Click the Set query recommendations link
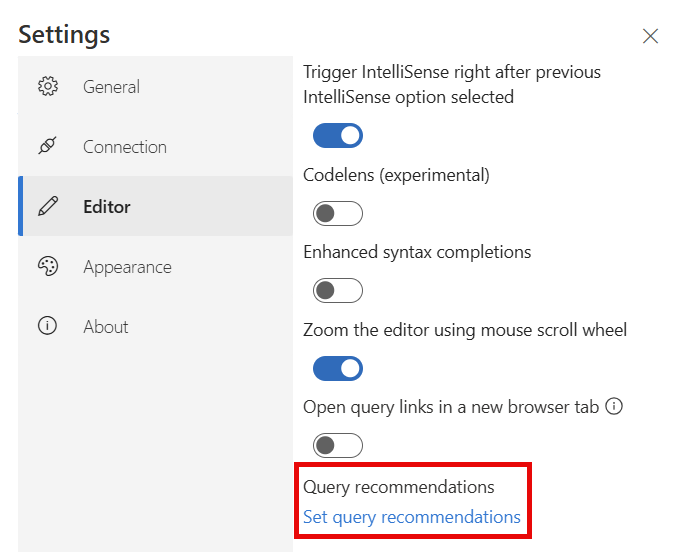Image resolution: width=675 pixels, height=552 pixels. pos(412,517)
